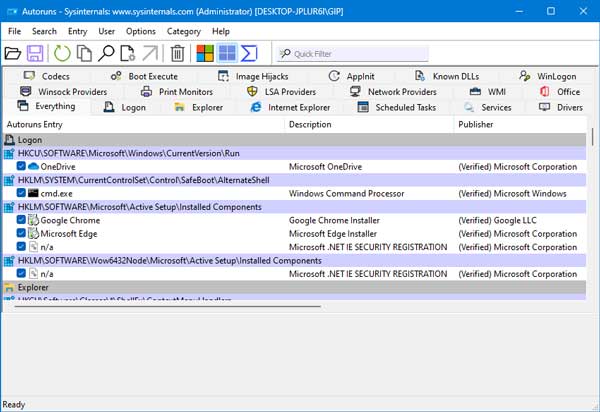Switch to the WMI tab
600x412 pixels.
pyautogui.click(x=488, y=92)
